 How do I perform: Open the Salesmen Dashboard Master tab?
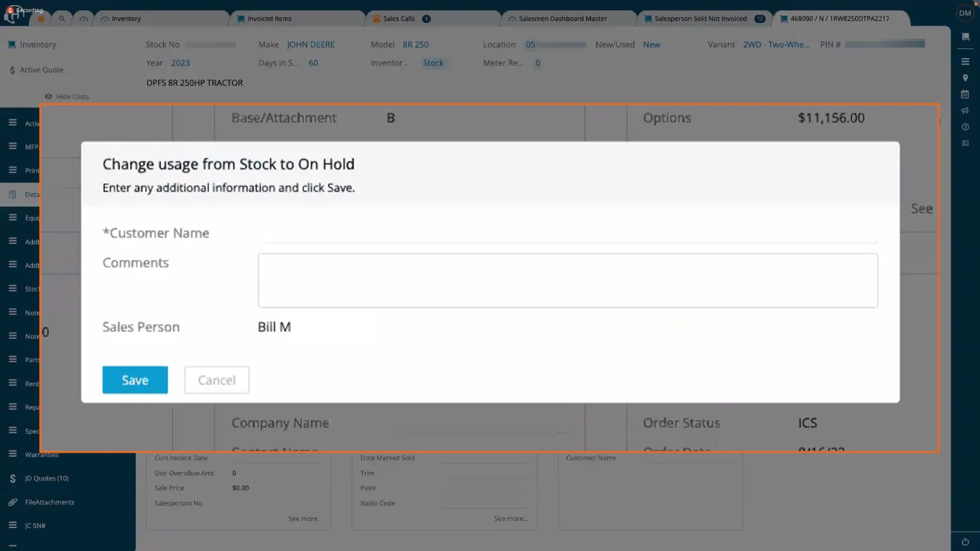pos(562,18)
